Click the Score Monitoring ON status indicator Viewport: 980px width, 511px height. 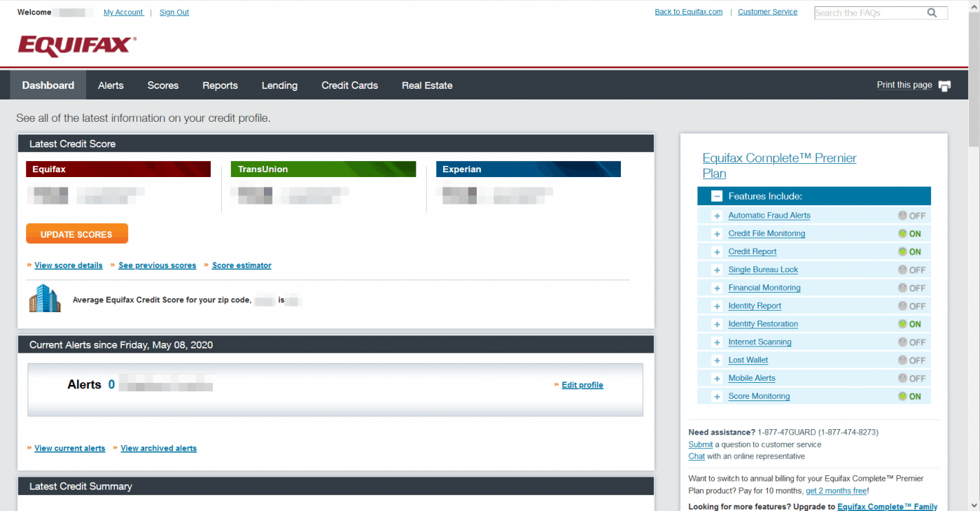coord(910,397)
